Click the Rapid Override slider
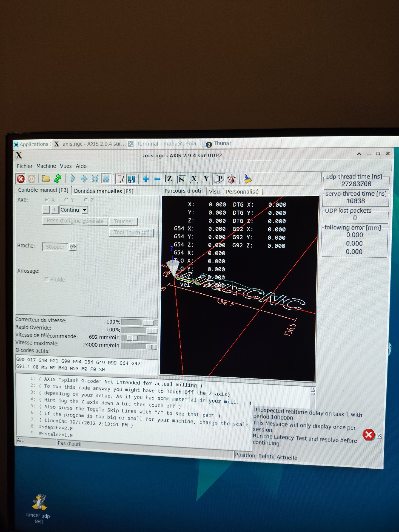Screen dimensions: 399x532 pyautogui.click(x=139, y=330)
